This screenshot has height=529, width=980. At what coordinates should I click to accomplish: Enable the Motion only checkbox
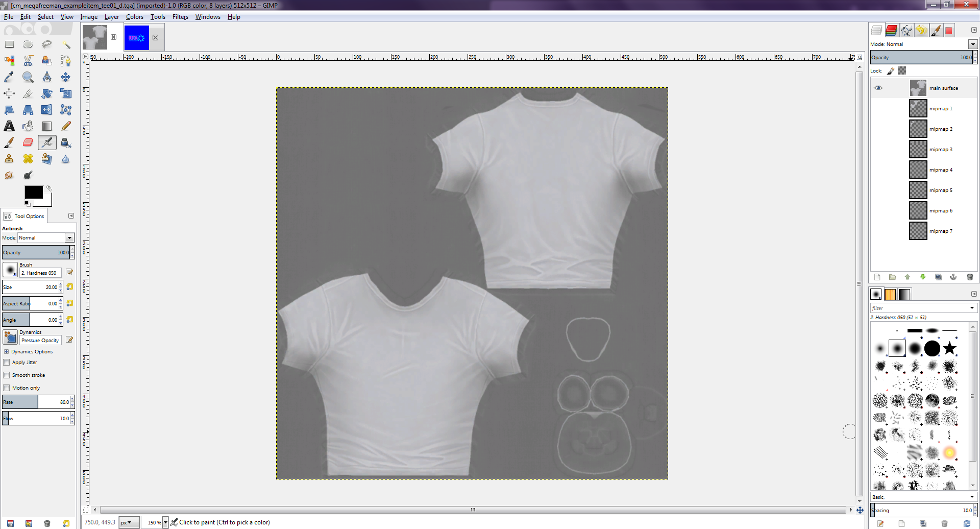[7, 388]
